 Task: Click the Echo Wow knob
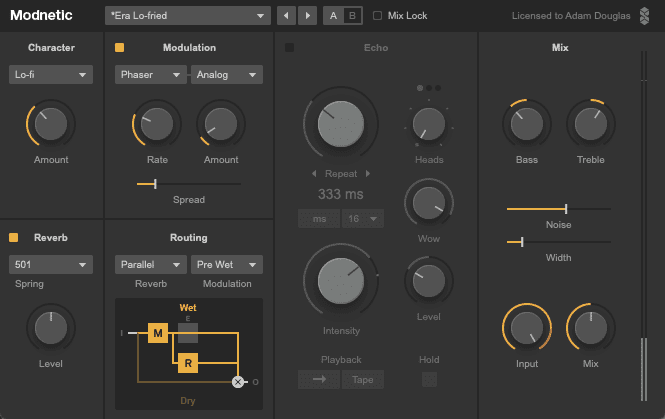pyautogui.click(x=429, y=203)
